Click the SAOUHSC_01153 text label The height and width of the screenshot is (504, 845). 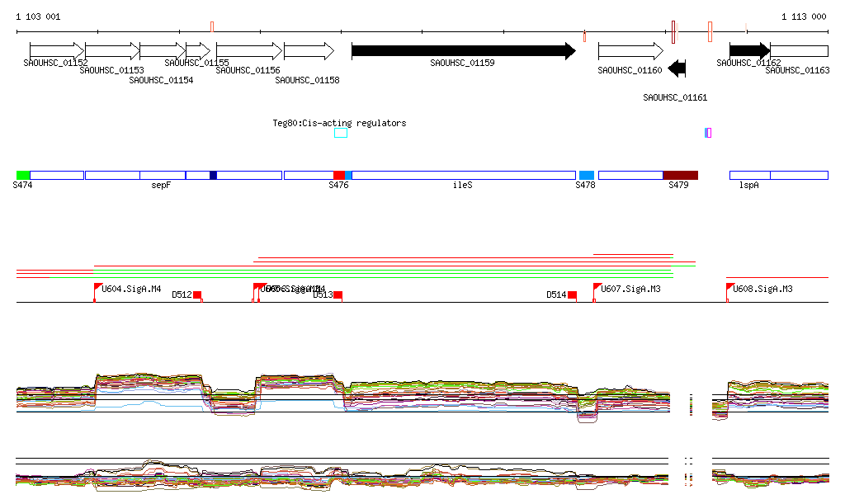[x=111, y=71]
